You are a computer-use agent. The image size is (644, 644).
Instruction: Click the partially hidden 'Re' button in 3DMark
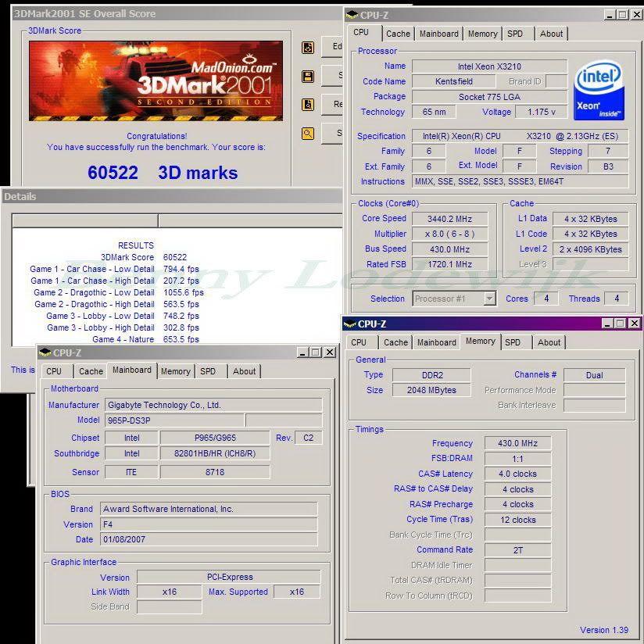tap(333, 104)
